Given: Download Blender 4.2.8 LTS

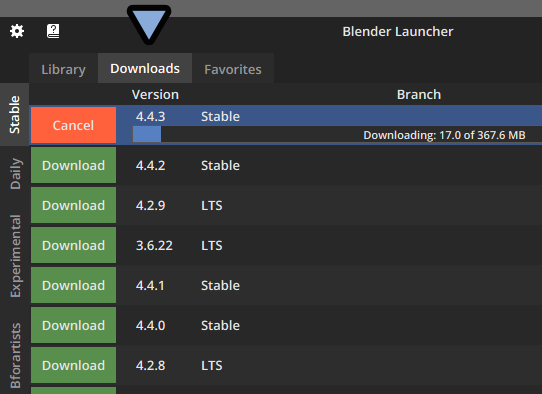Looking at the screenshot, I should pyautogui.click(x=73, y=365).
